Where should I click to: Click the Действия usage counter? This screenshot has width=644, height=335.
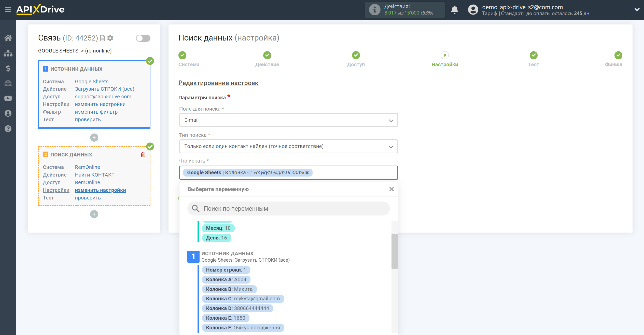(x=405, y=10)
